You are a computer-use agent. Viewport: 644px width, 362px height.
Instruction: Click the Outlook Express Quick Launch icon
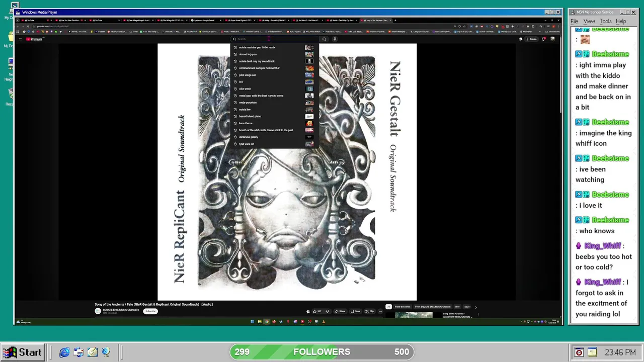(78, 352)
